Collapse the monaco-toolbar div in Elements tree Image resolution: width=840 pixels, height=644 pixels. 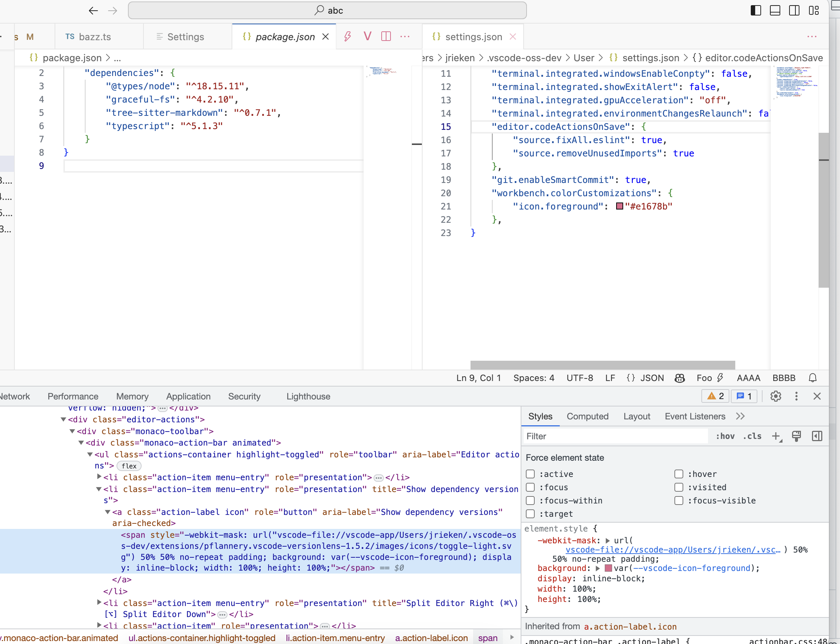coord(73,431)
